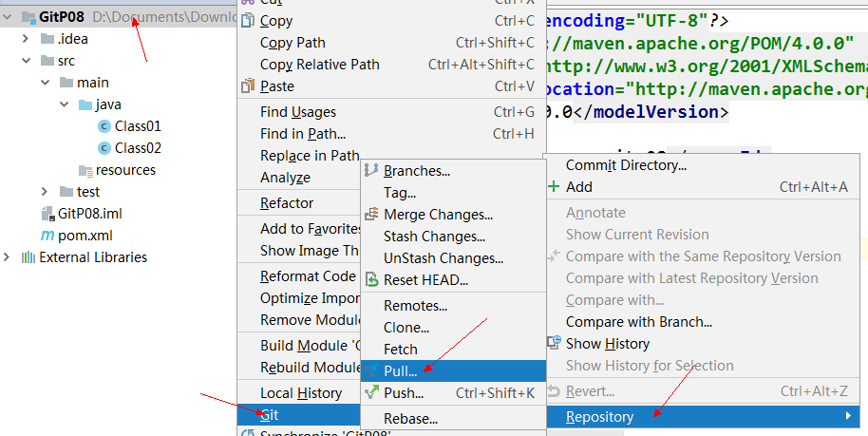The image size is (868, 436).
Task: Collapse the src folder
Action: click(27, 61)
